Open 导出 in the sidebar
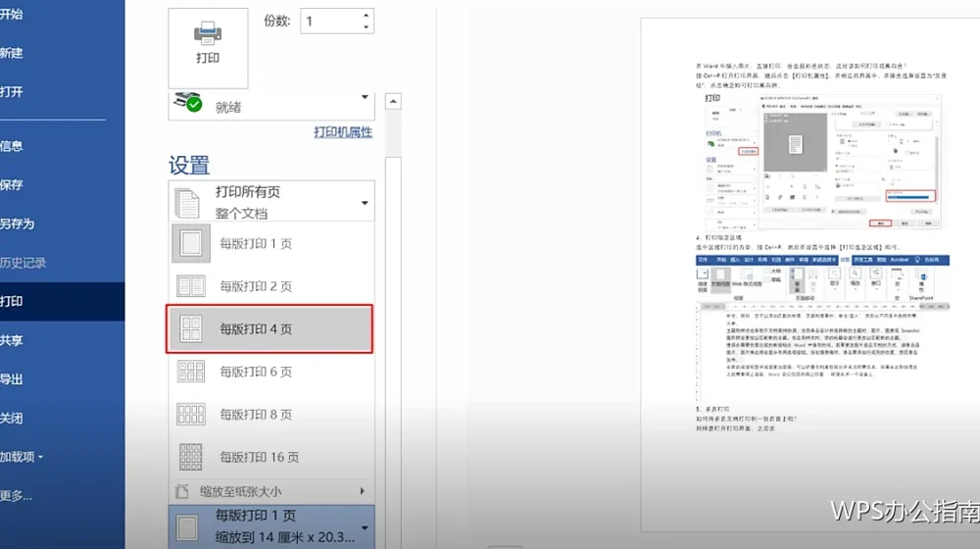980x549 pixels. pyautogui.click(x=11, y=379)
